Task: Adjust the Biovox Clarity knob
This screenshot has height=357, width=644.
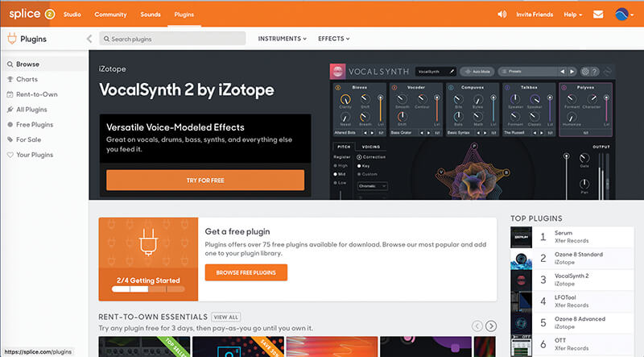Action: pyautogui.click(x=345, y=99)
